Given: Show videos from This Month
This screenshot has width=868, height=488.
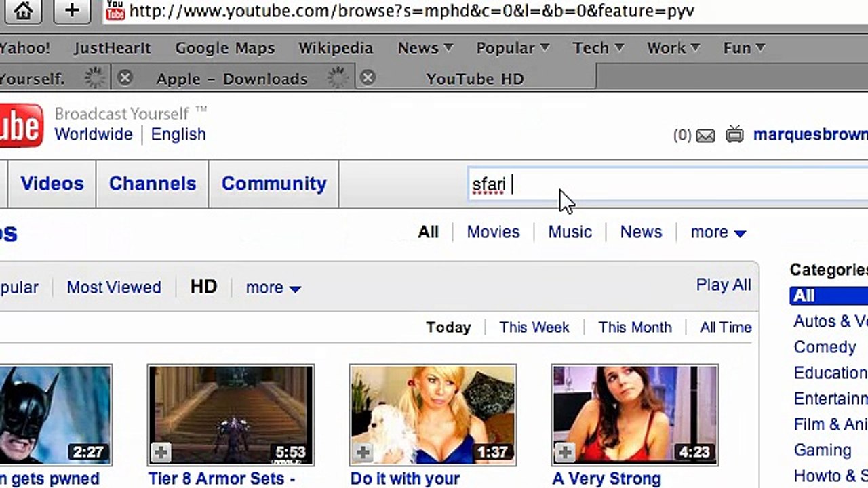Looking at the screenshot, I should tap(635, 327).
